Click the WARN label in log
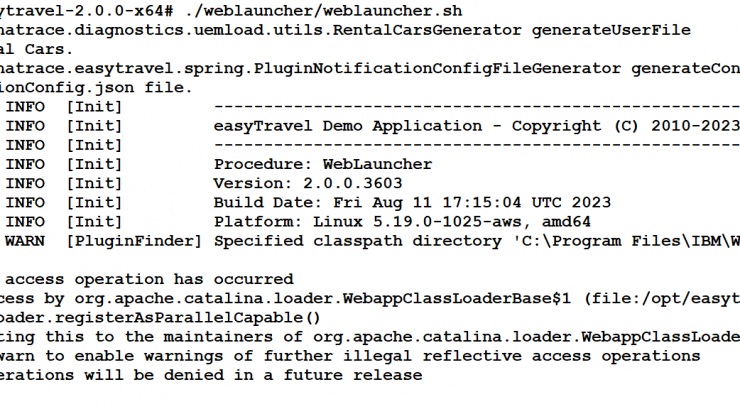Image resolution: width=740 pixels, height=414 pixels. click(25, 241)
